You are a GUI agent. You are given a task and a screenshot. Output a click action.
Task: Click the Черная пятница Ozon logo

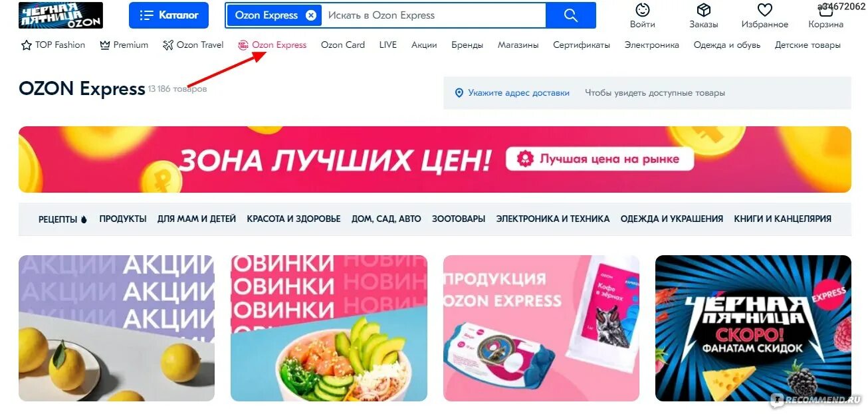tap(60, 15)
